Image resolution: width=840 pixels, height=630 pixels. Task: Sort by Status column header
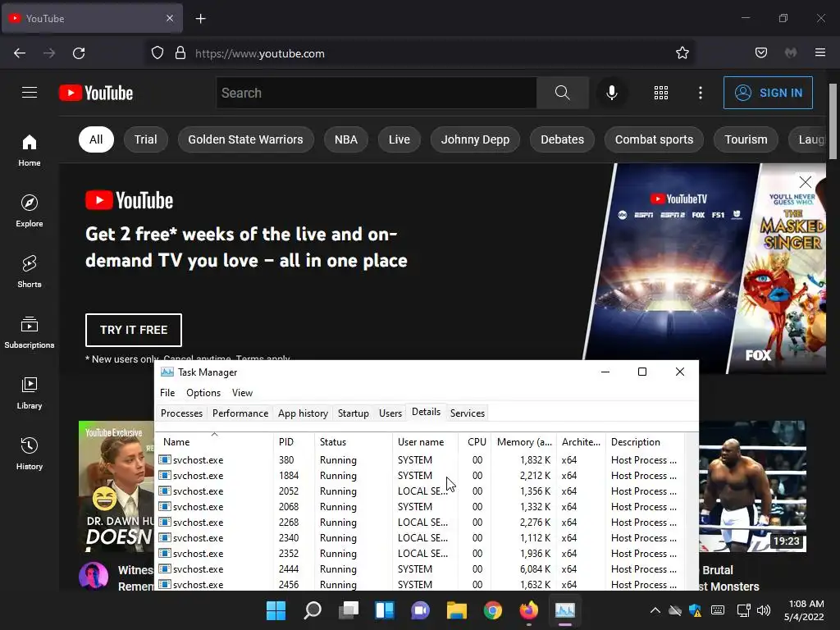pos(353,442)
